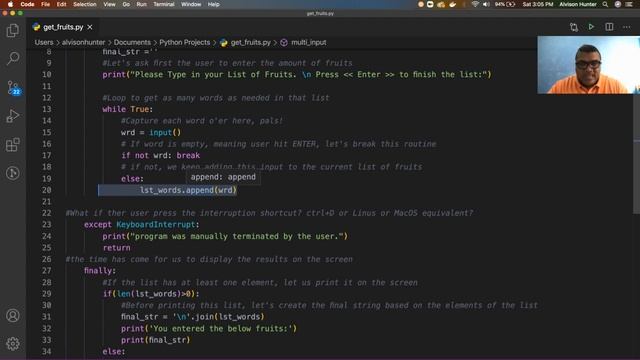
Task: Click the Alvison Hunter user name in menu bar
Action: 578,4
